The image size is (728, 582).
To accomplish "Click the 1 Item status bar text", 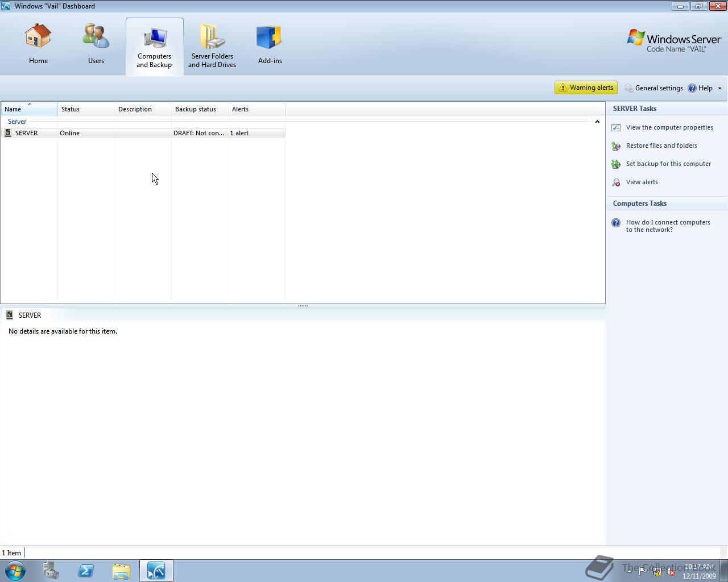I will tap(11, 552).
